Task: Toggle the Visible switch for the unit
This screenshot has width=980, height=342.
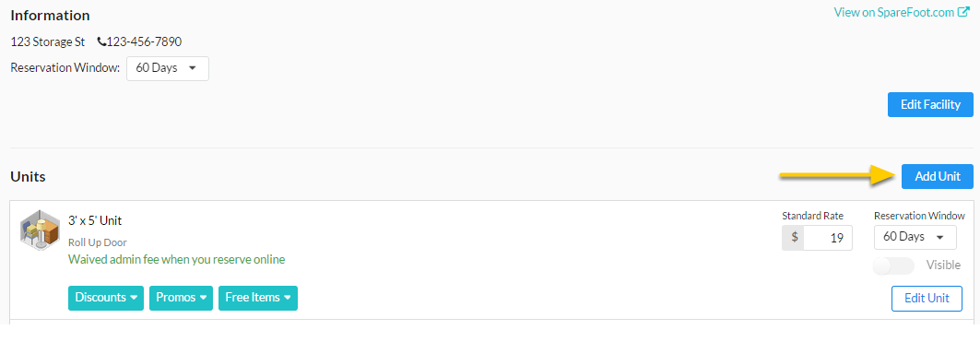Action: [x=893, y=265]
